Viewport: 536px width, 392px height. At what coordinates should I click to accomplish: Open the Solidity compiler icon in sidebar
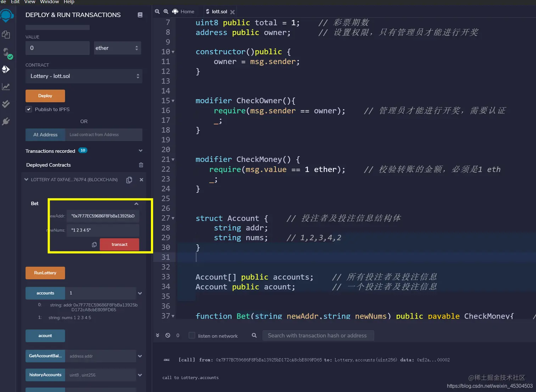coord(7,53)
